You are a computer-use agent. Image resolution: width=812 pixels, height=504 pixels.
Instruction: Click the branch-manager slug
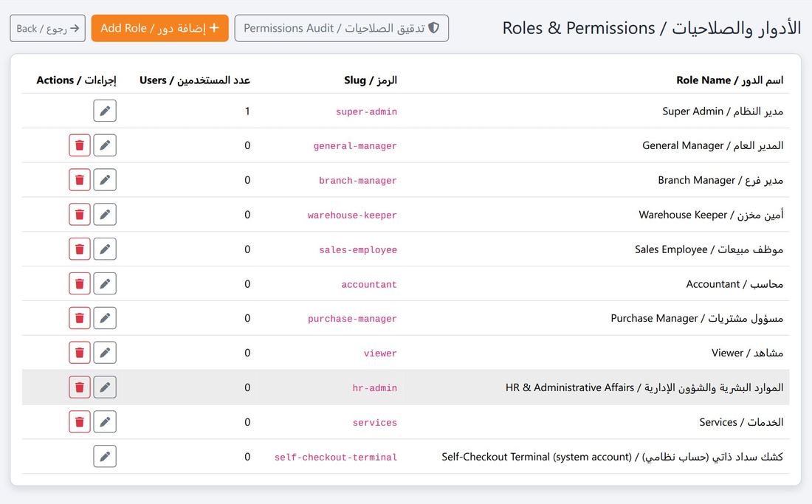358,181
